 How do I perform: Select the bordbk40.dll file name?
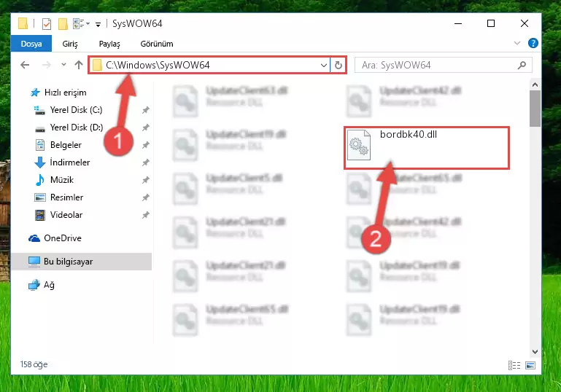(x=409, y=134)
